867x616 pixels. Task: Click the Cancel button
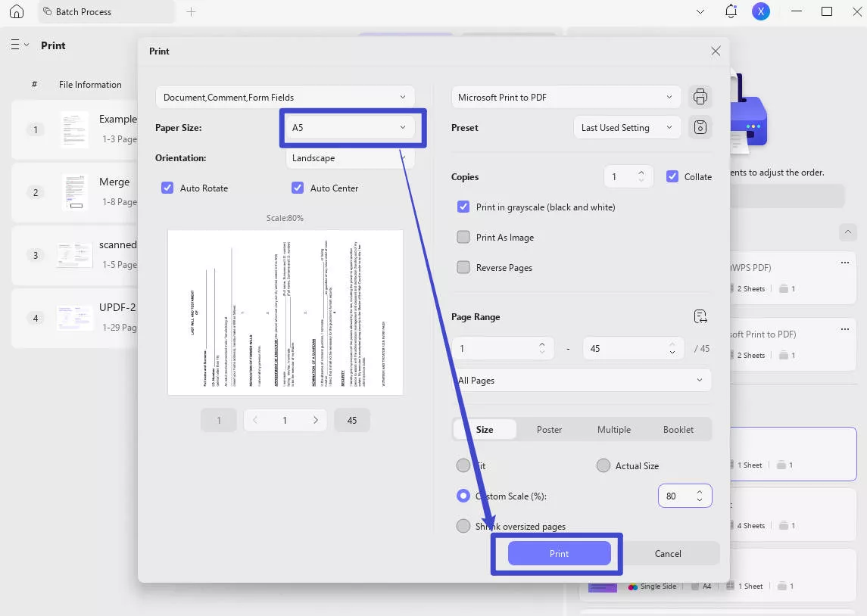pos(668,554)
